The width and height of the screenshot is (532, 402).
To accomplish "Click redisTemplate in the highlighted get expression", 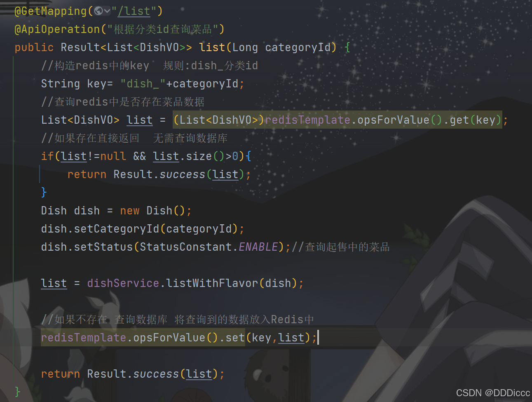I will click(307, 120).
